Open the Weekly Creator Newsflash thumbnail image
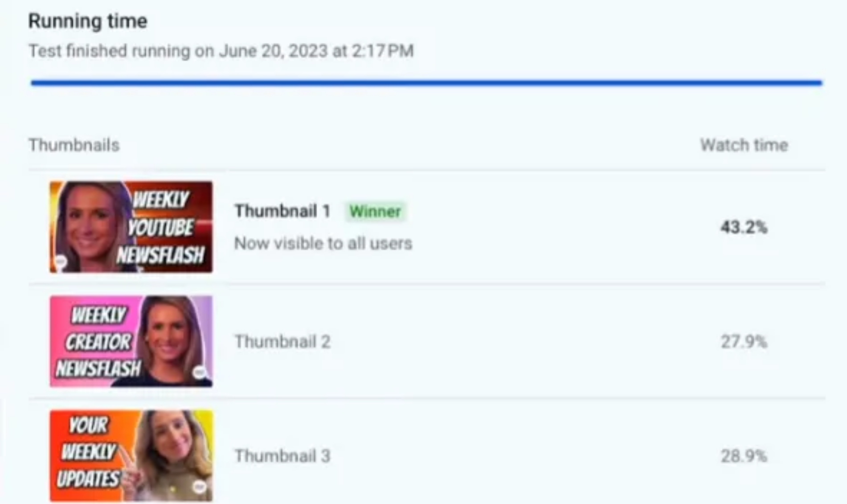The image size is (847, 504). point(131,341)
